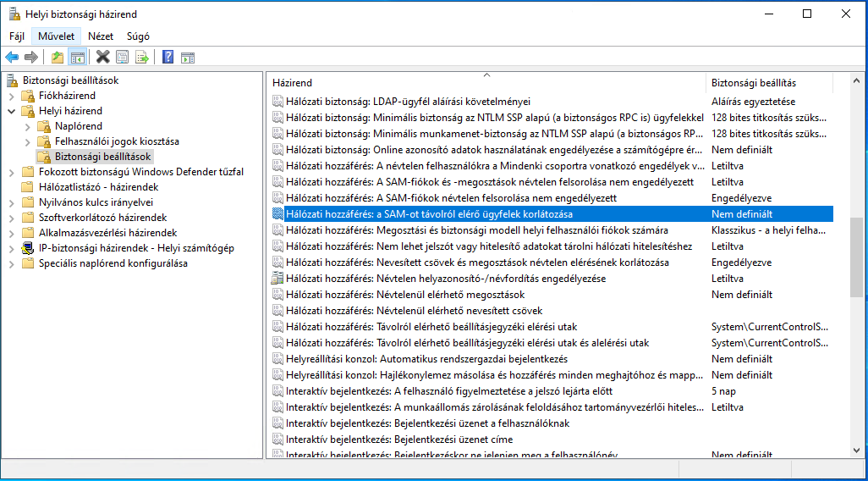Toggle the Show/Hide action pane icon

coord(188,58)
